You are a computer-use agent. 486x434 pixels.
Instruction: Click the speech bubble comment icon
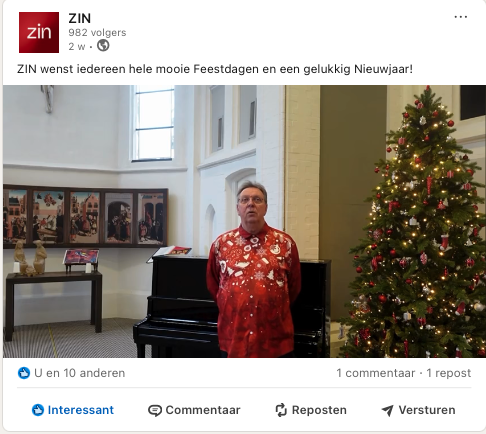(155, 410)
